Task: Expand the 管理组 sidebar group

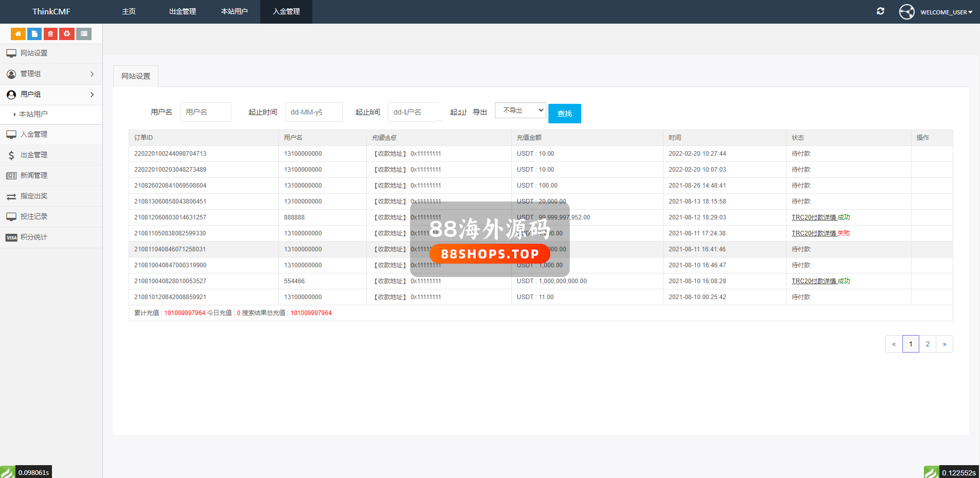Action: (x=51, y=74)
